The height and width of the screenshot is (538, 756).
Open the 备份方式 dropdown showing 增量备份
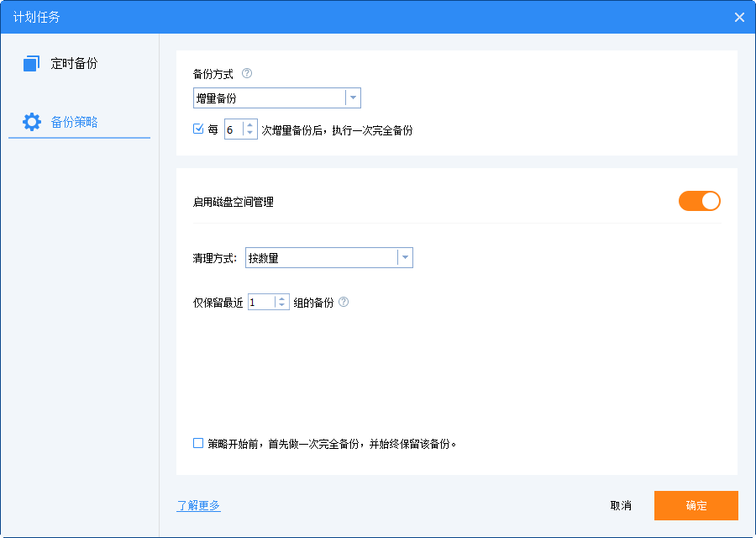click(269, 98)
